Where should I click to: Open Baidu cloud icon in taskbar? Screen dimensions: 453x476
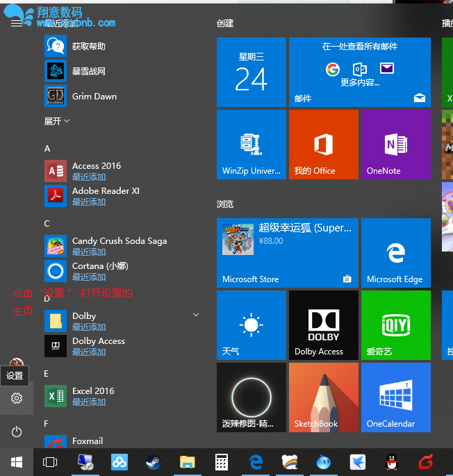(x=120, y=462)
